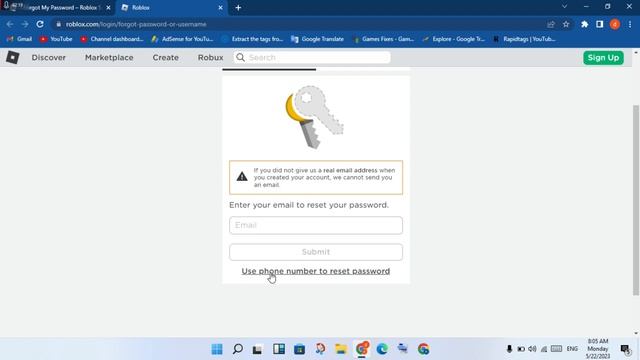Open File Explorer from taskbar
The height and width of the screenshot is (360, 640).
point(341,349)
